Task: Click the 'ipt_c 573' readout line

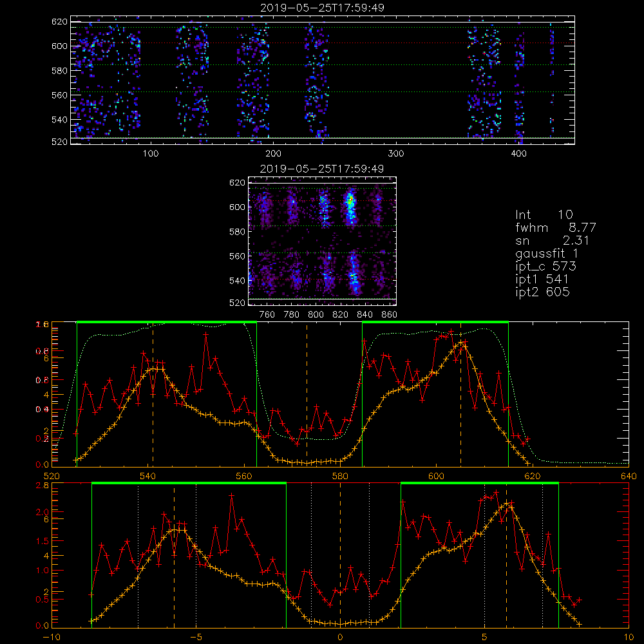Action: [x=546, y=267]
